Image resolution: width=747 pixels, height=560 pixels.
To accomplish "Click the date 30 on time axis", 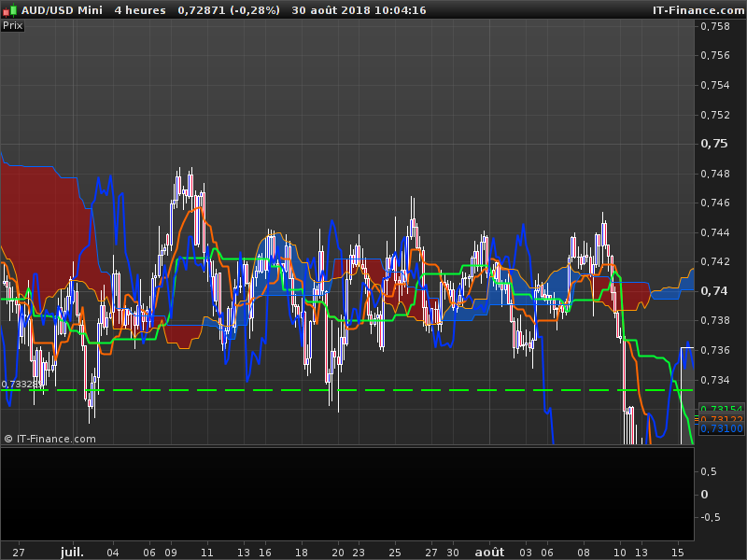I will 453,553.
